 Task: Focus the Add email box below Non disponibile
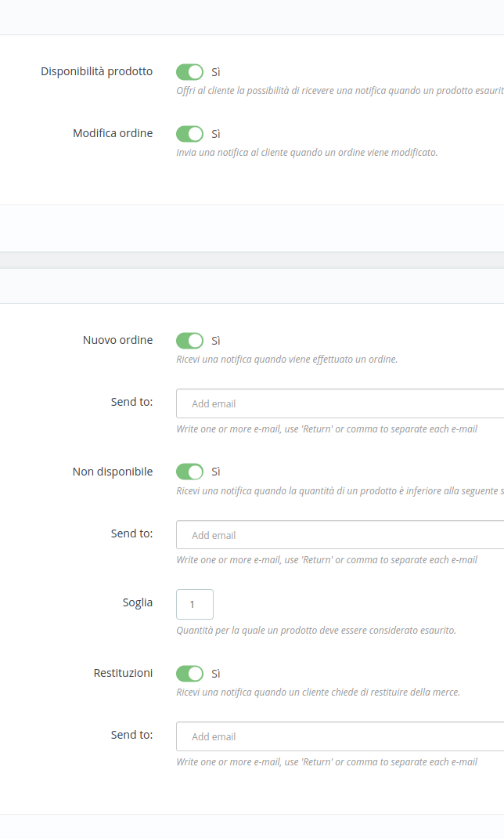coord(313,535)
